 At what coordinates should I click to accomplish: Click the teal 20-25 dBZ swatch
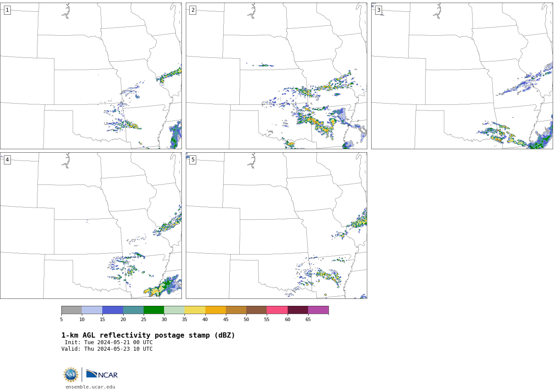(133, 310)
